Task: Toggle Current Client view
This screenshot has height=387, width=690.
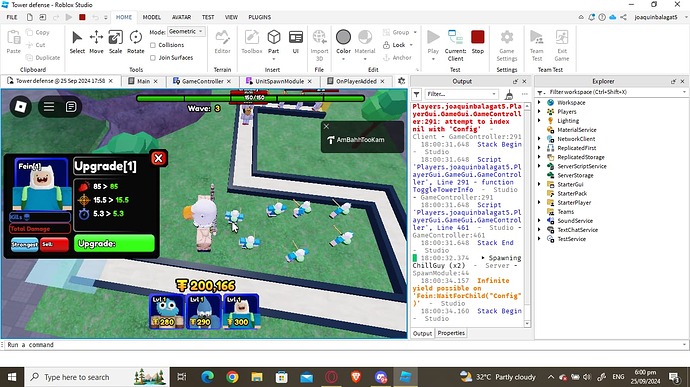Action: pos(455,45)
